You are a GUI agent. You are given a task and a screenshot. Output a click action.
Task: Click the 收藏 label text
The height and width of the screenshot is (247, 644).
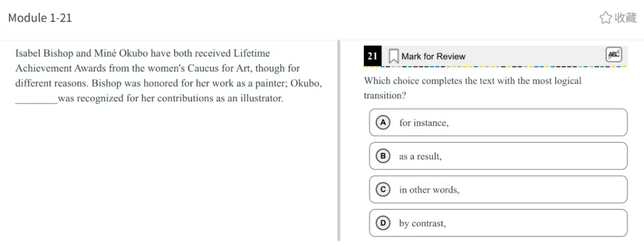coord(626,18)
